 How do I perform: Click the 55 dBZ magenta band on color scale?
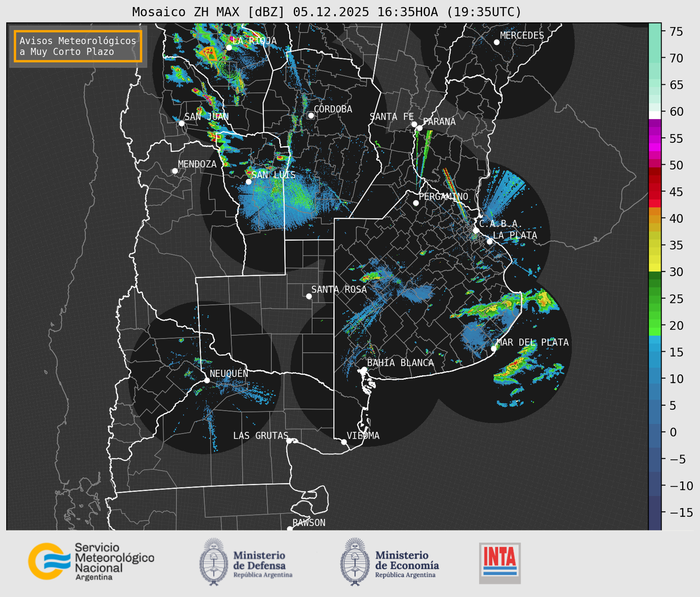tap(655, 139)
